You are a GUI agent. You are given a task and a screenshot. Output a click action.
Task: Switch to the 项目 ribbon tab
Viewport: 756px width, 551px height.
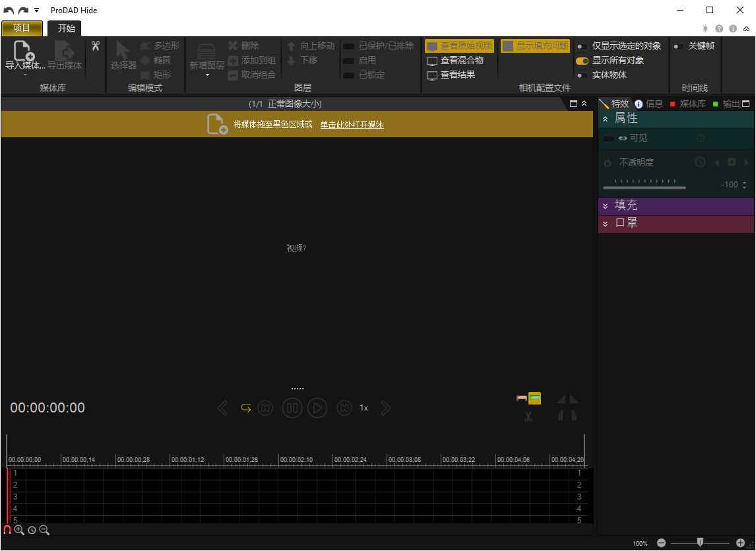click(x=22, y=28)
